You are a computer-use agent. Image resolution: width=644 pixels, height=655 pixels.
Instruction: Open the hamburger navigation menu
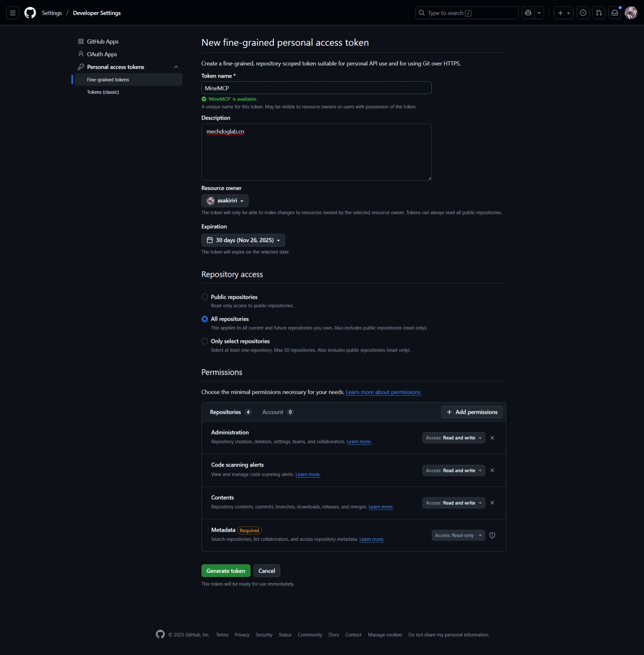pos(13,13)
